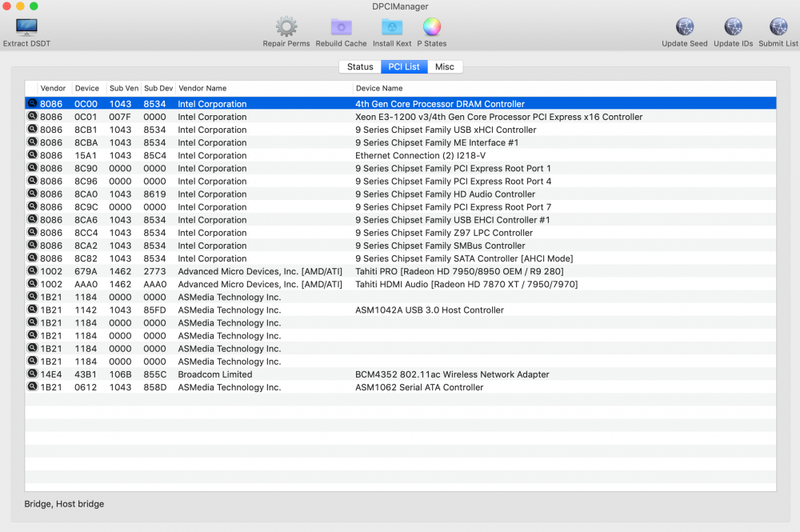Click magnifier icon for SMBus Controller row
Viewport: 800px width, 532px height.
[x=32, y=245]
